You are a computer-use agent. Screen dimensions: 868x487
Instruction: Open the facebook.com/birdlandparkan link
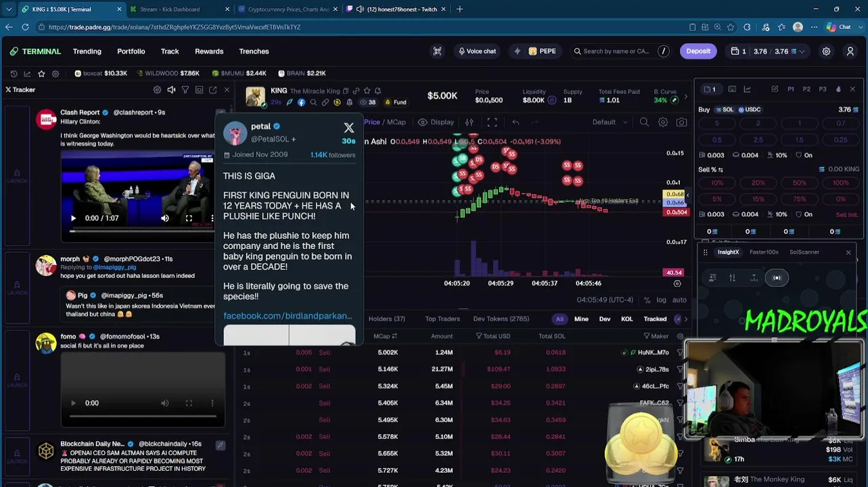tap(288, 316)
